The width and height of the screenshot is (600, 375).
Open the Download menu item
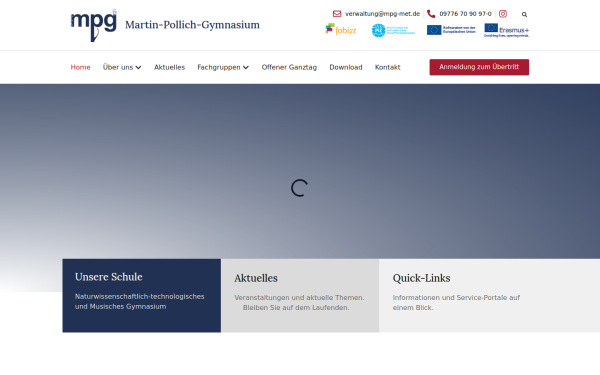tap(346, 67)
